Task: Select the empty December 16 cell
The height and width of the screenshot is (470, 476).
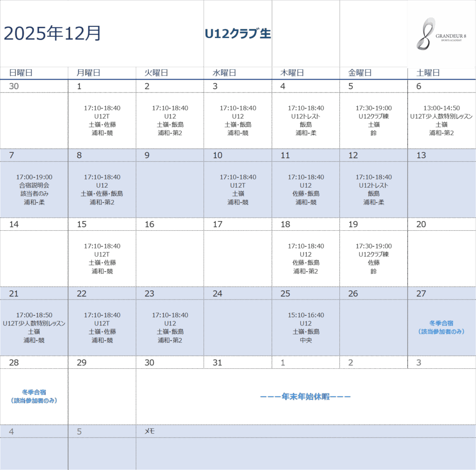Action: pyautogui.click(x=170, y=258)
